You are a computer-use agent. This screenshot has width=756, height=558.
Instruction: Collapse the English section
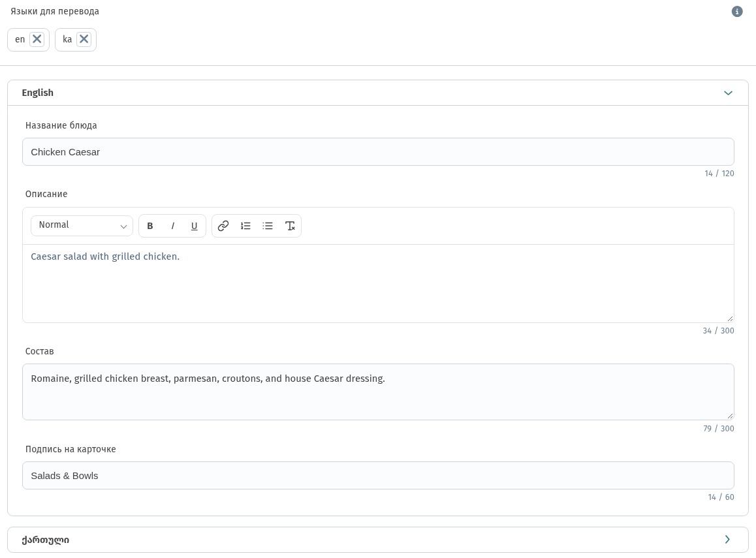click(x=728, y=93)
